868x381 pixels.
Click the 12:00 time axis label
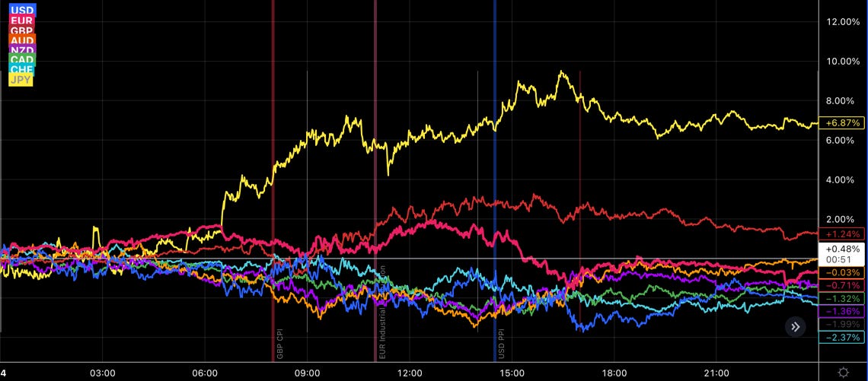click(x=410, y=373)
